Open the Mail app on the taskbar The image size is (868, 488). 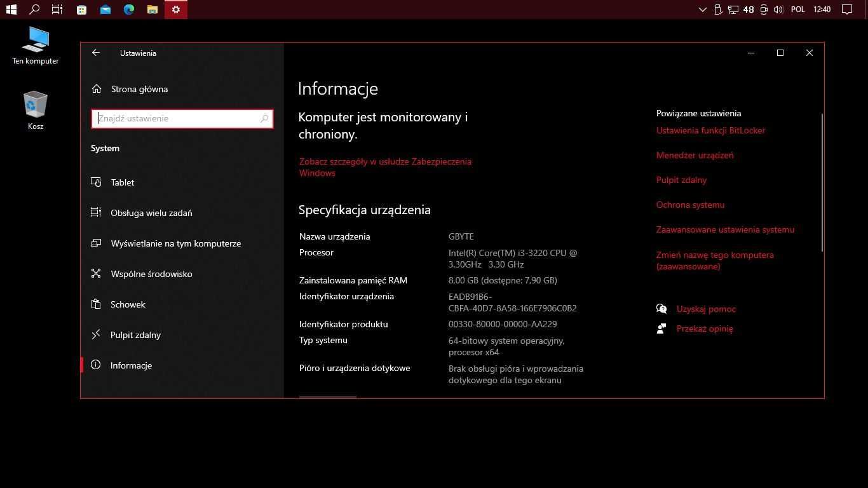(x=105, y=10)
